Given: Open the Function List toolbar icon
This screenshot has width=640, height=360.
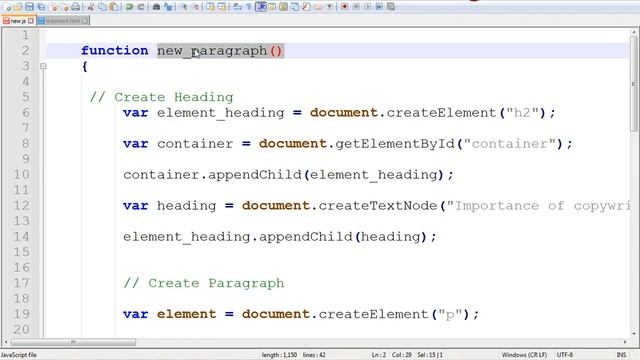Looking at the screenshot, I should pos(307,7).
